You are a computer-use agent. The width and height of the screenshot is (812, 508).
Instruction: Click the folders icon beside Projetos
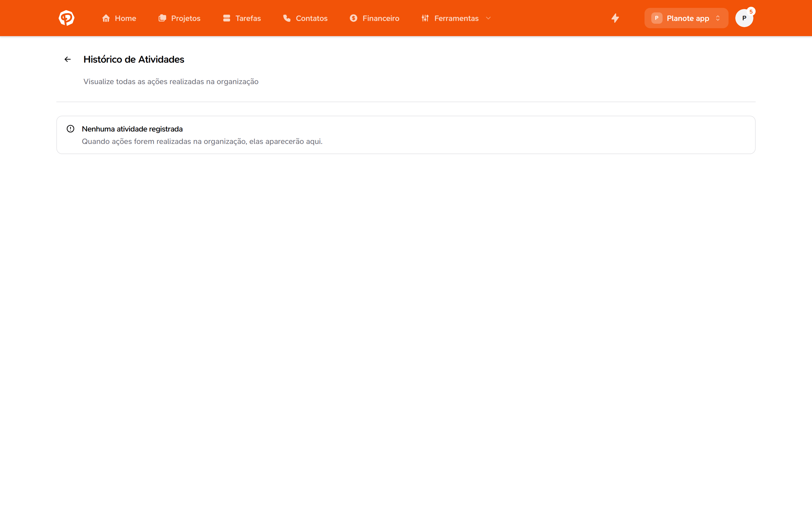pos(162,18)
